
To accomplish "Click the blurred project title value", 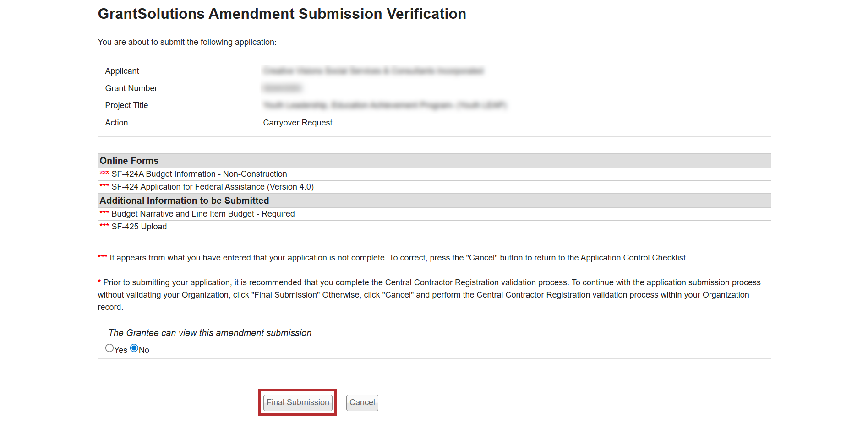I will coord(385,105).
